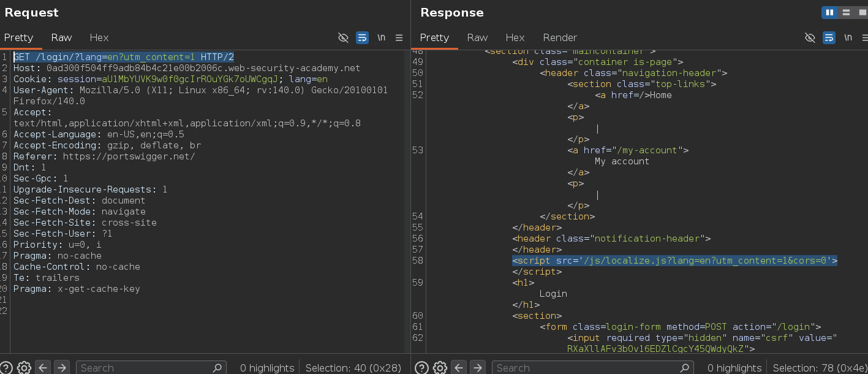The height and width of the screenshot is (374, 868).
Task: Select the Request Pretty tab
Action: 18,37
